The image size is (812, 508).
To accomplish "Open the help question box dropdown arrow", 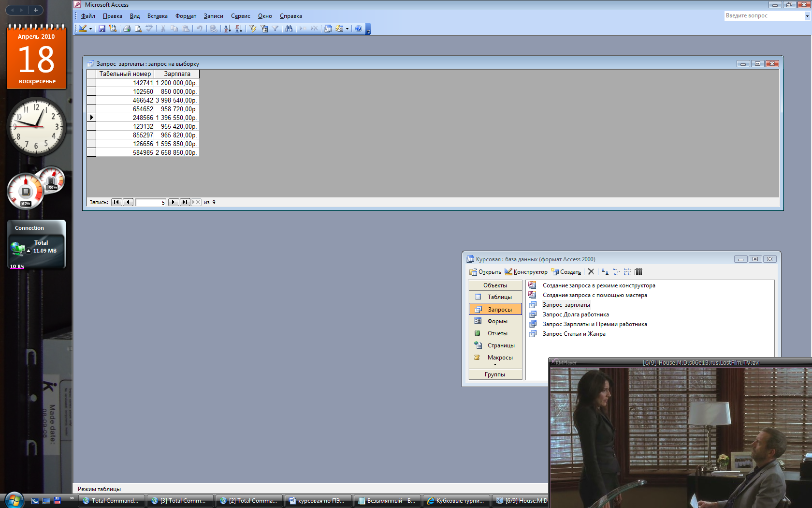I will click(x=807, y=15).
